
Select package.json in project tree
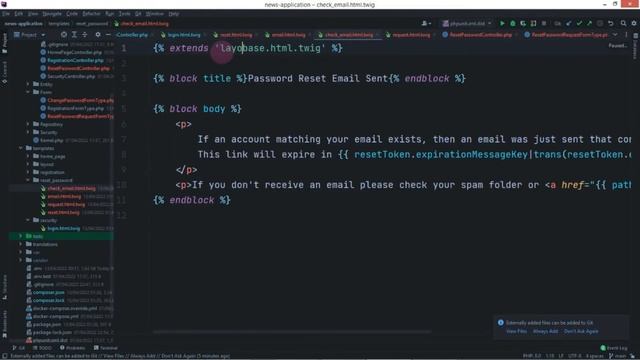coord(47,324)
